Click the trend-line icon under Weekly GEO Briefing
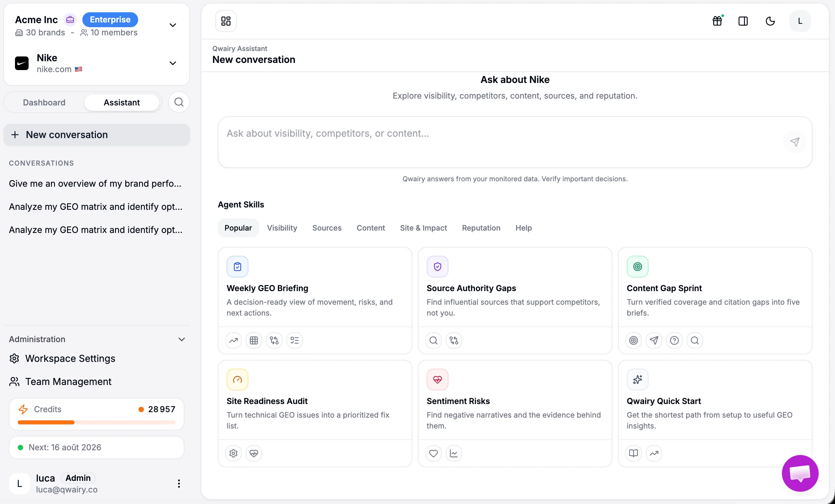835x504 pixels. pos(233,340)
